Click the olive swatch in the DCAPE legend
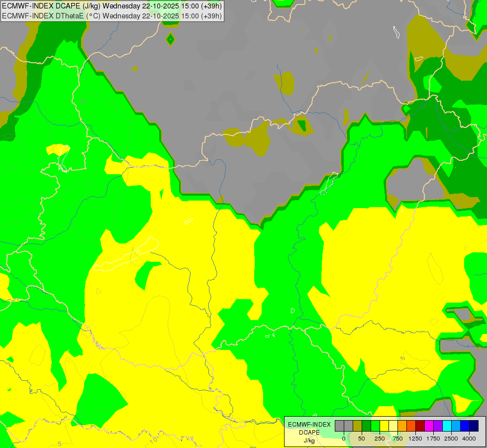The height and width of the screenshot is (448, 487). pos(357,426)
